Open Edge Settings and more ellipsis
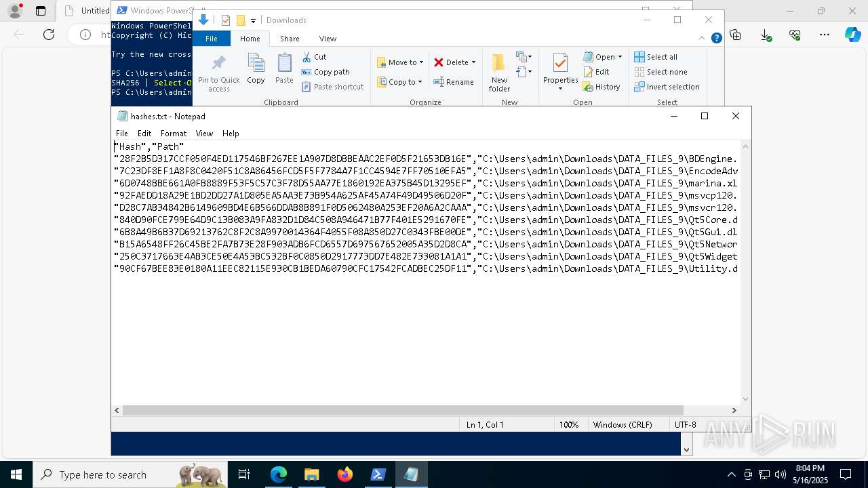The height and width of the screenshot is (488, 868). coord(824,35)
